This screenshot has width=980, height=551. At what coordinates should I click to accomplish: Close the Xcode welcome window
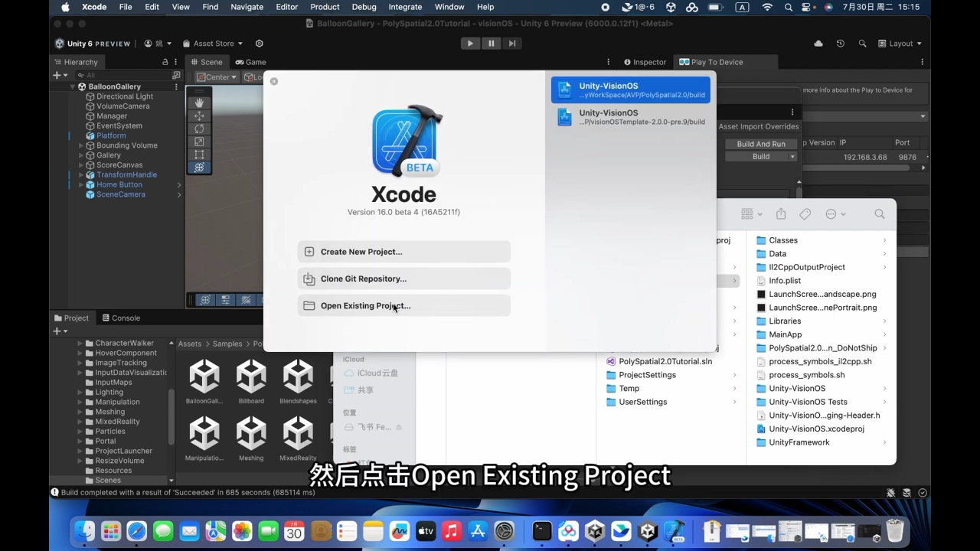(x=274, y=81)
